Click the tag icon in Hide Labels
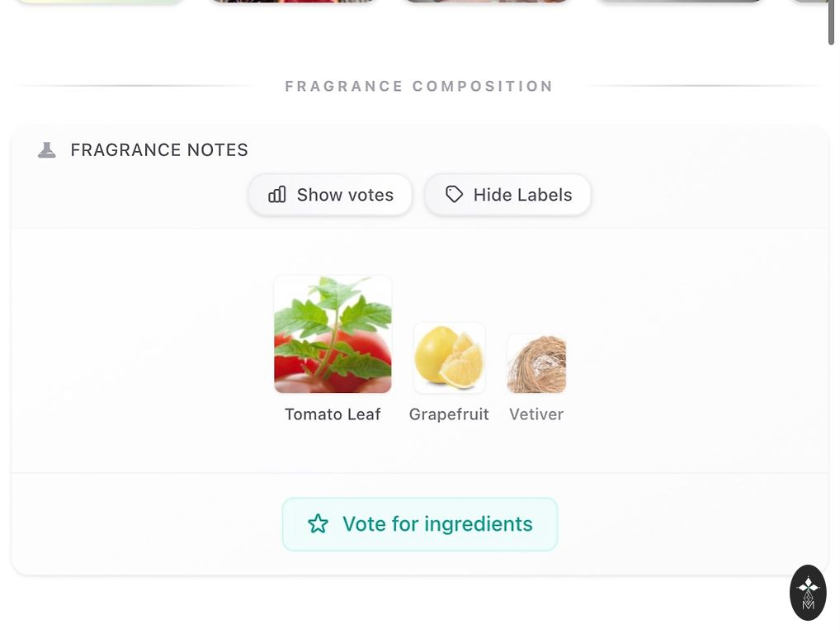Viewport: 840px width, 634px height. coord(454,195)
